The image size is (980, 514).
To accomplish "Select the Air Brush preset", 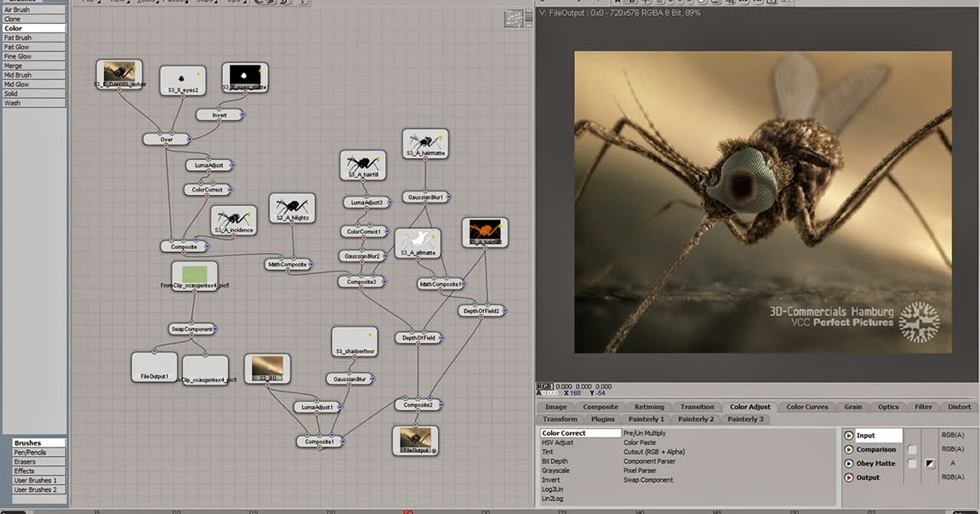I will [34, 9].
